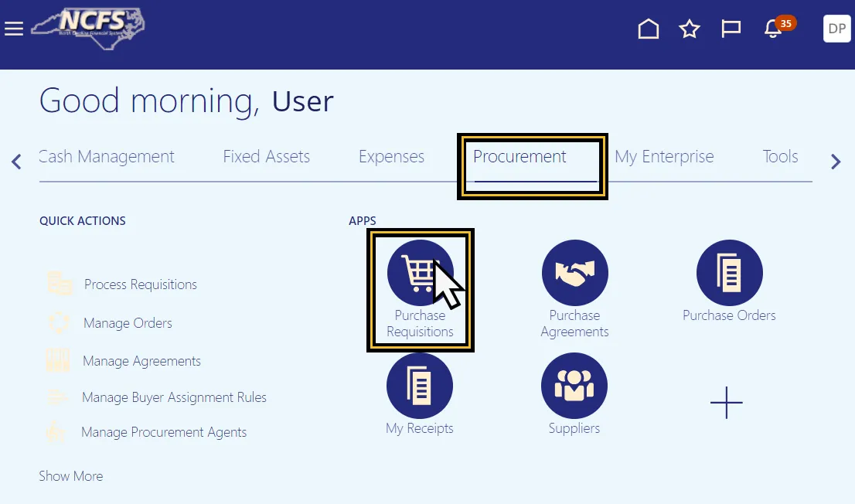Click the Purchase Agreements text label
Viewport: 855px width, 504px height.
(x=574, y=323)
